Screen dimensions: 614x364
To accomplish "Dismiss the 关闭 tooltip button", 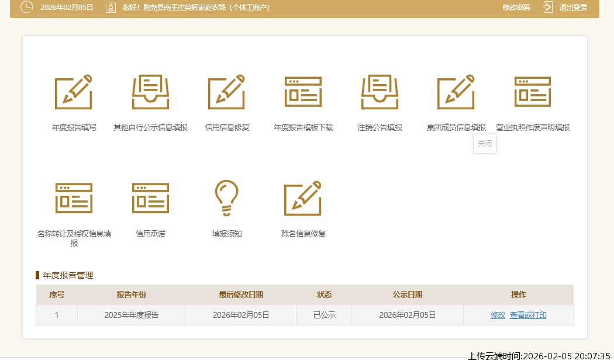I will pyautogui.click(x=485, y=143).
